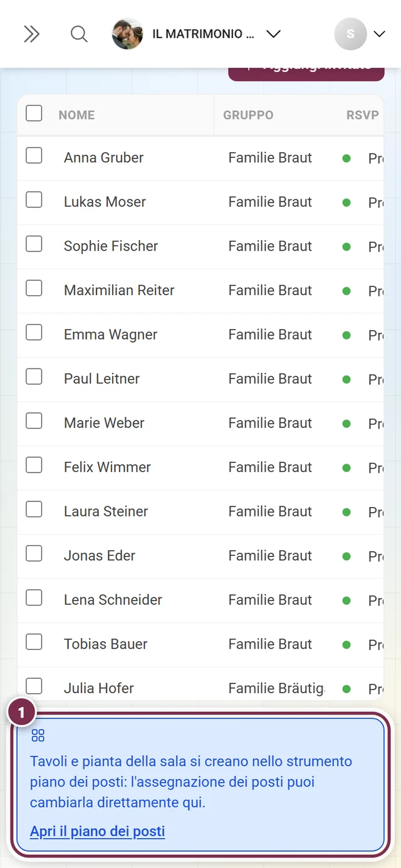Open guest entry Sophie Fischer
401x868 pixels.
pyautogui.click(x=111, y=246)
